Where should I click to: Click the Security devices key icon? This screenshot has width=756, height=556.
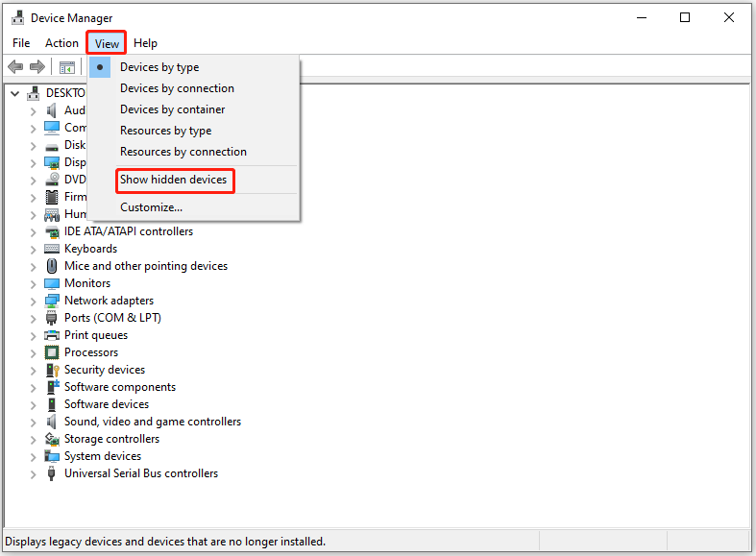[x=52, y=370]
